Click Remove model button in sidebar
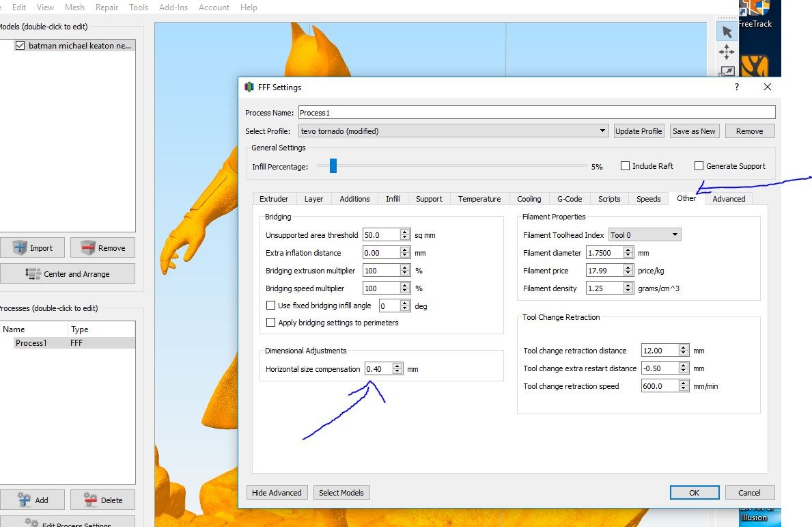This screenshot has width=812, height=527. coord(102,247)
